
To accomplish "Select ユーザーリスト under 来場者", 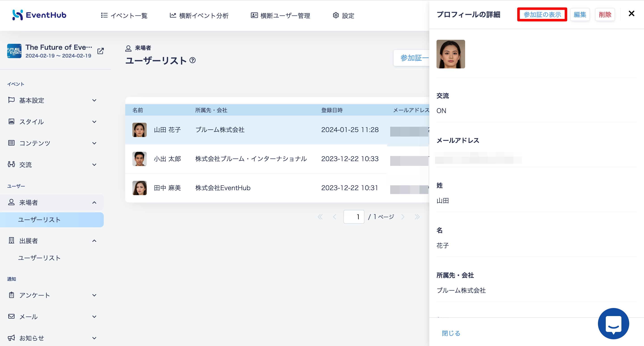I will (52, 219).
